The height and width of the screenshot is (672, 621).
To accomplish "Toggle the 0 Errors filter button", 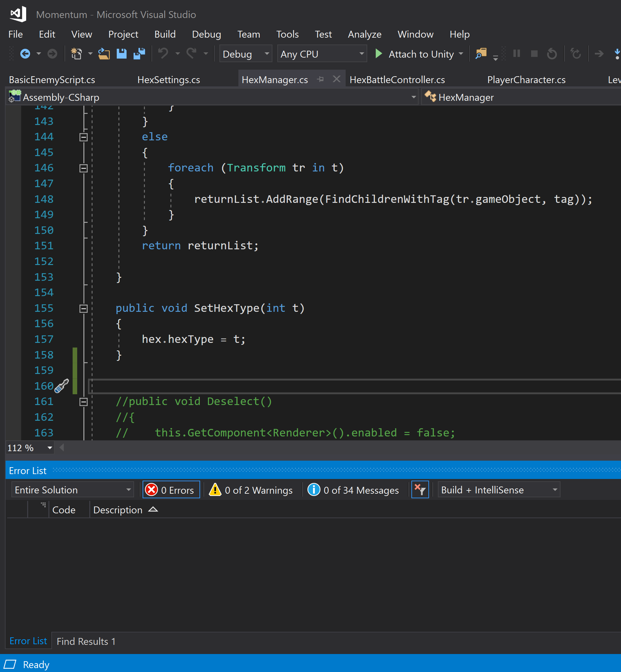I will point(171,490).
